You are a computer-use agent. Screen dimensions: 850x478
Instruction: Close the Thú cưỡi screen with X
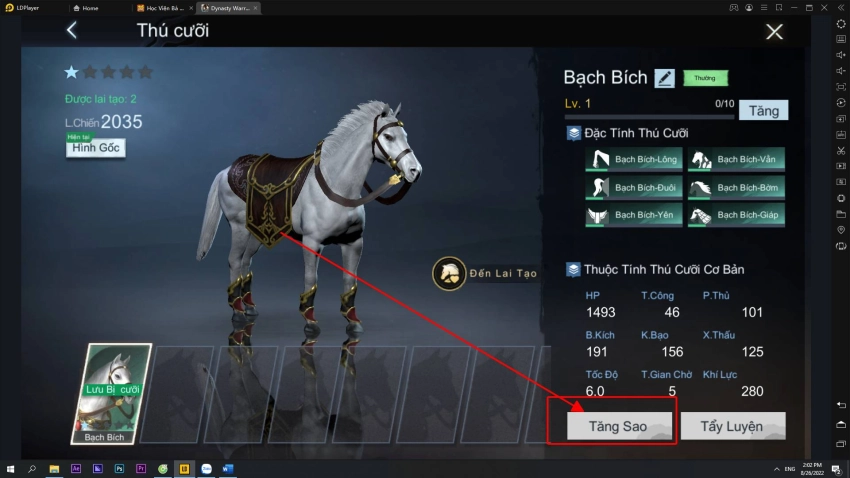(x=774, y=31)
